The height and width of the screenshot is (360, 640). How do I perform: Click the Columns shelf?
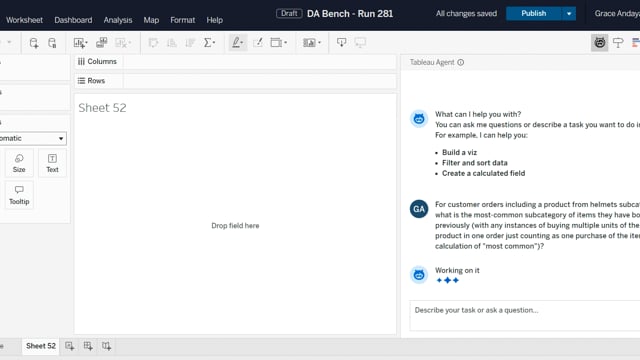(x=235, y=62)
